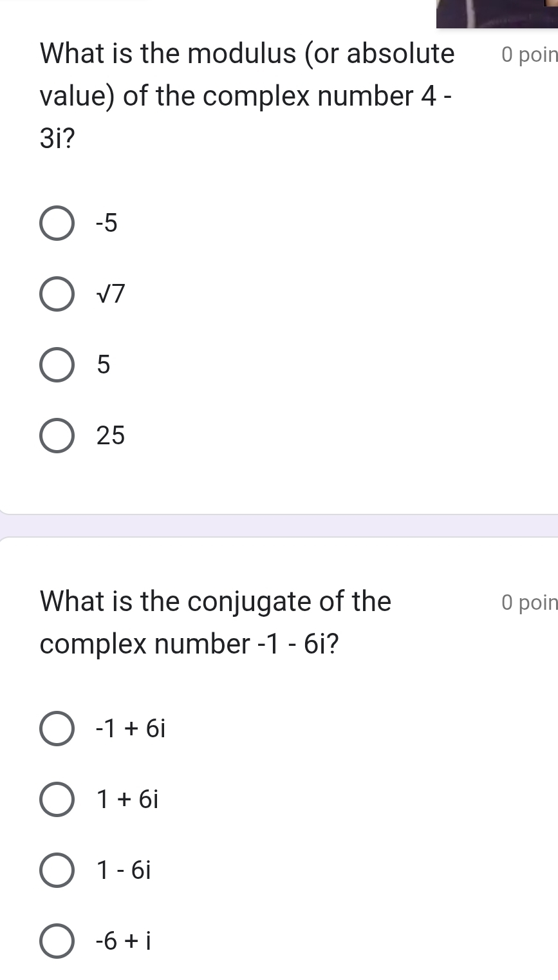Click the '1 + 6i' answer label text
The width and height of the screenshot is (558, 980).
point(127,800)
